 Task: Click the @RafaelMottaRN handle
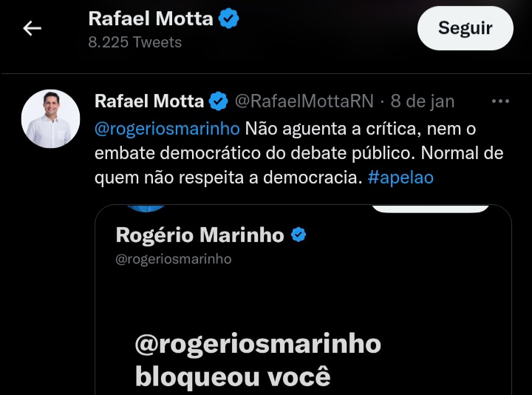click(304, 101)
